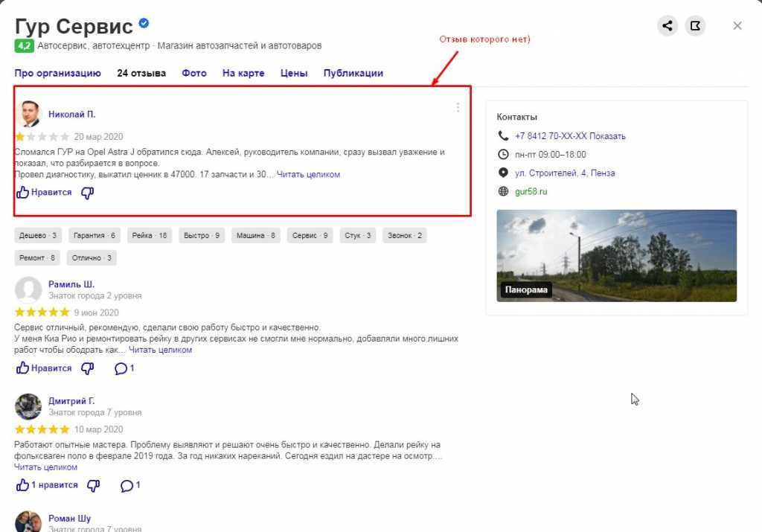Dislike Dmitry's review with thumbs down
The height and width of the screenshot is (532, 762).
tap(92, 484)
